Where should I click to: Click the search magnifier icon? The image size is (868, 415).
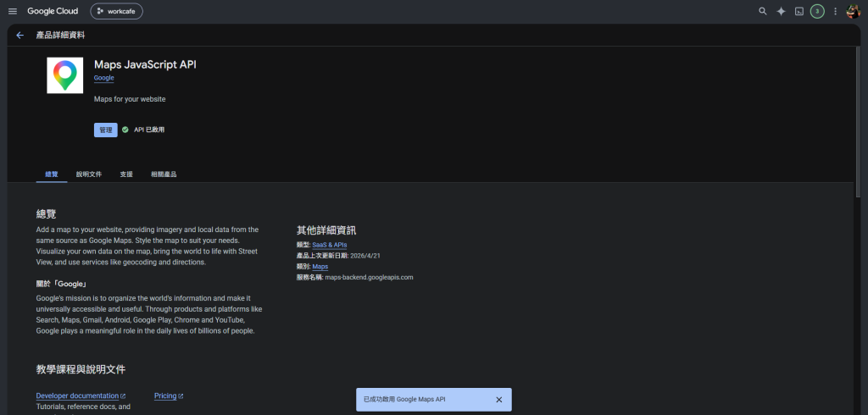click(763, 11)
